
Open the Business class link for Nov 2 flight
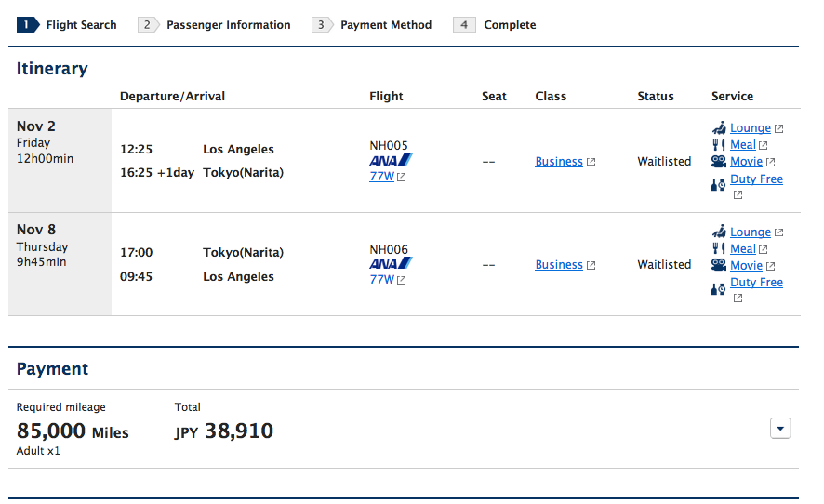tap(559, 162)
